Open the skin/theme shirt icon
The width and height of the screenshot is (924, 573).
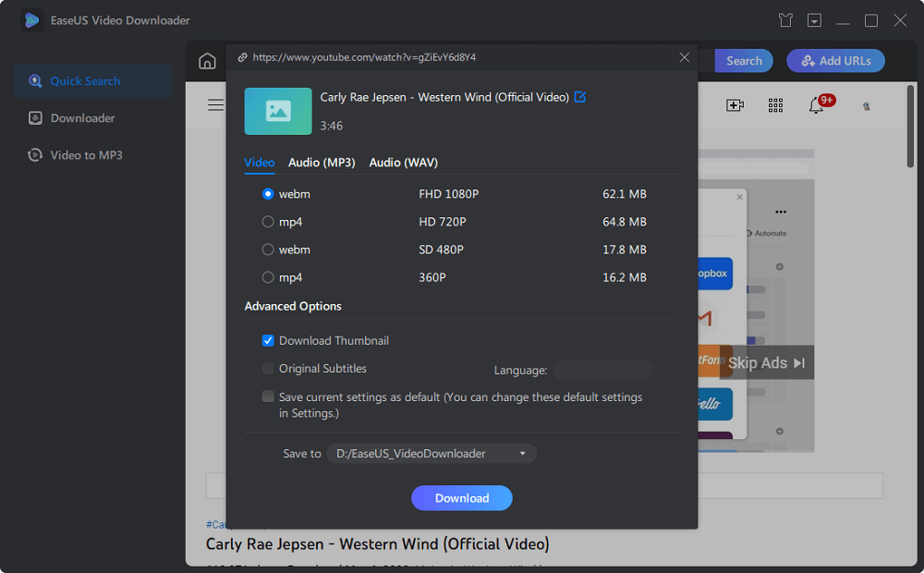click(785, 20)
